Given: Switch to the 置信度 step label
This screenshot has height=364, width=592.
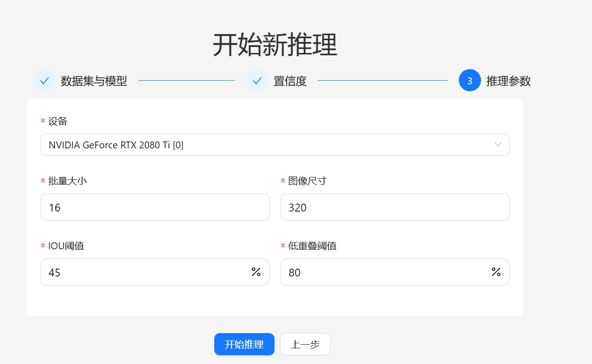Looking at the screenshot, I should [290, 81].
